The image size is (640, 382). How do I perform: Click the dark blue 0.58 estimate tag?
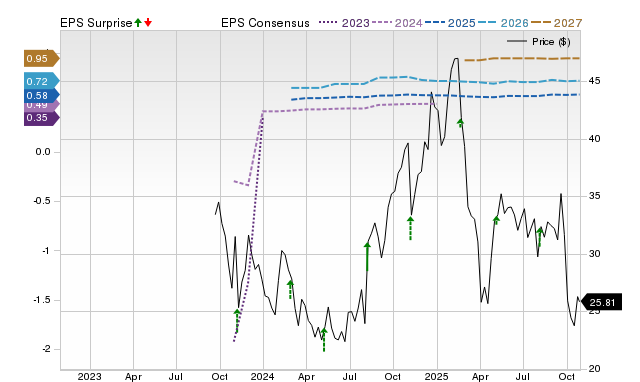coord(42,96)
